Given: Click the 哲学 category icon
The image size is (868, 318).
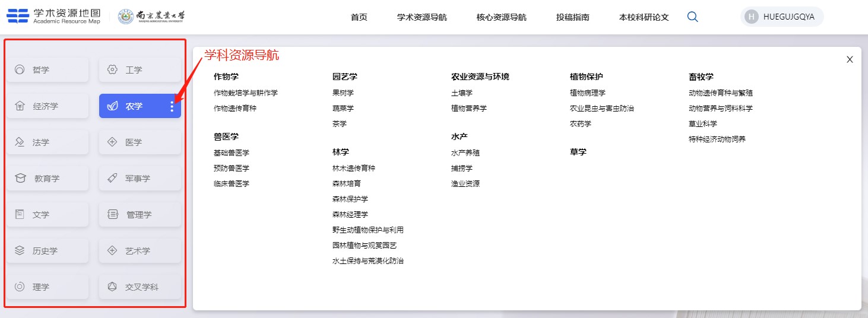Looking at the screenshot, I should (x=20, y=70).
